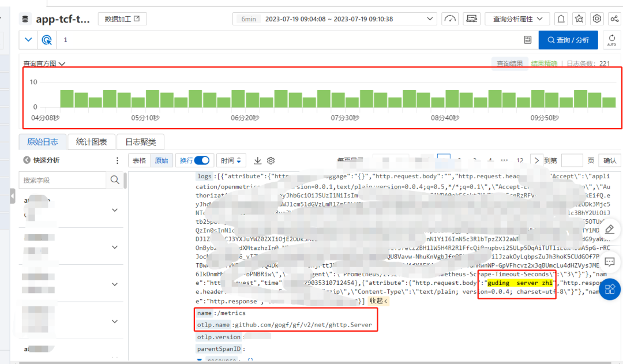This screenshot has width=623, height=364.
Task: Save query with the star icon
Action: tap(579, 18)
